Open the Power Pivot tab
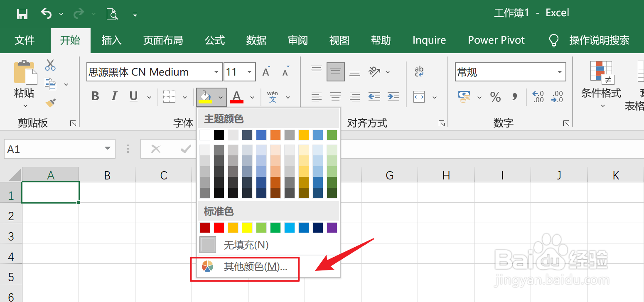 [496, 40]
